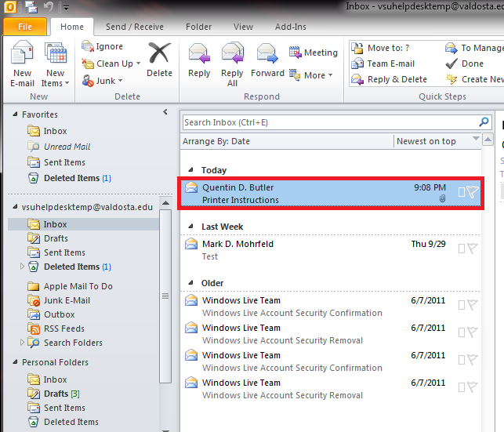The width and height of the screenshot is (504, 432).
Task: Select the 'Move to: ?' quick step
Action: coord(380,48)
